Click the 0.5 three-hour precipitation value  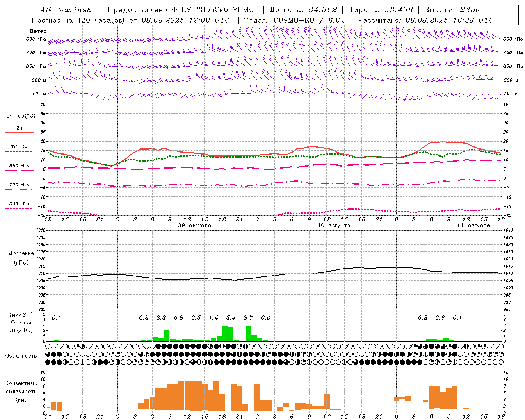[196, 318]
